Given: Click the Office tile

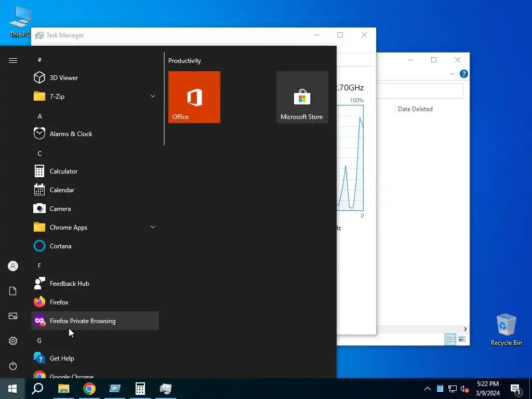Looking at the screenshot, I should click(x=194, y=97).
